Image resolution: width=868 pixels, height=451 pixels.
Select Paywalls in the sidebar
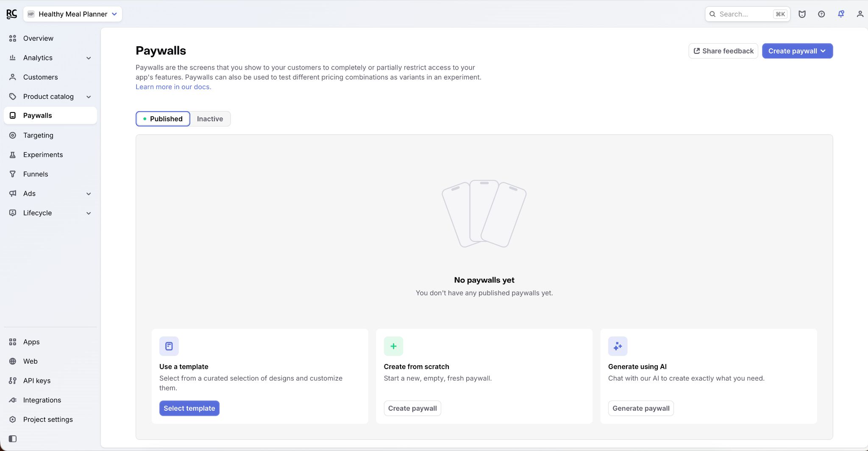pos(50,115)
